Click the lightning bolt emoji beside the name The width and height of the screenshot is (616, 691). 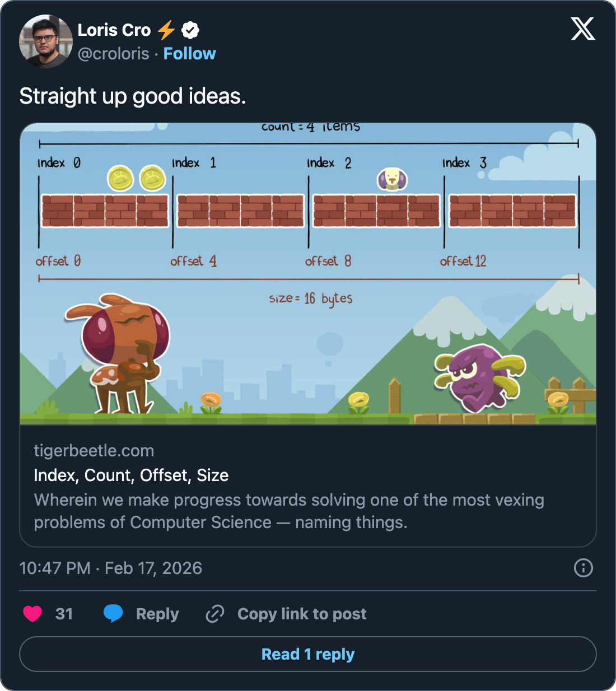click(x=166, y=30)
